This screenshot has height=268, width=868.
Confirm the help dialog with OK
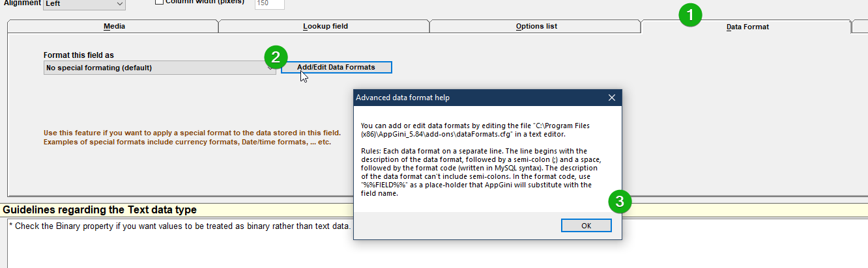(586, 226)
